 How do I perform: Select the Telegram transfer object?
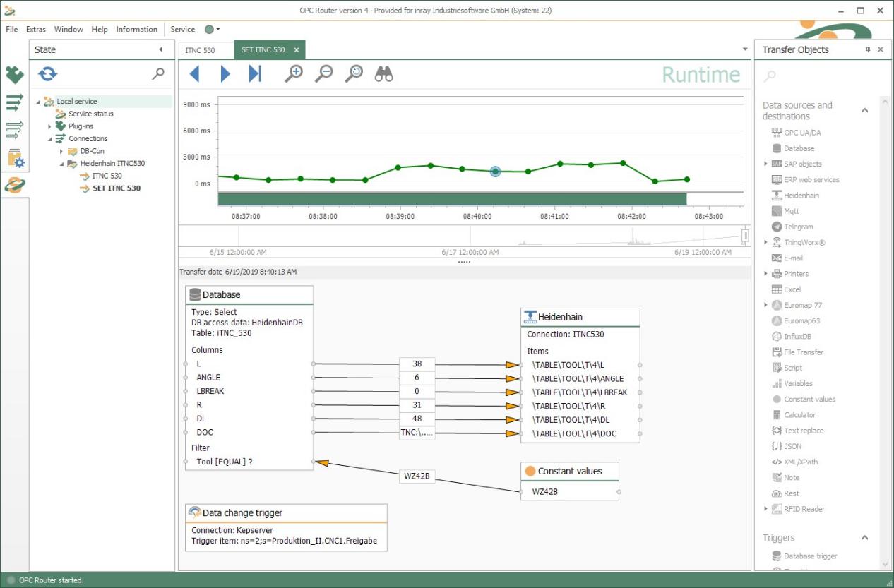[799, 227]
